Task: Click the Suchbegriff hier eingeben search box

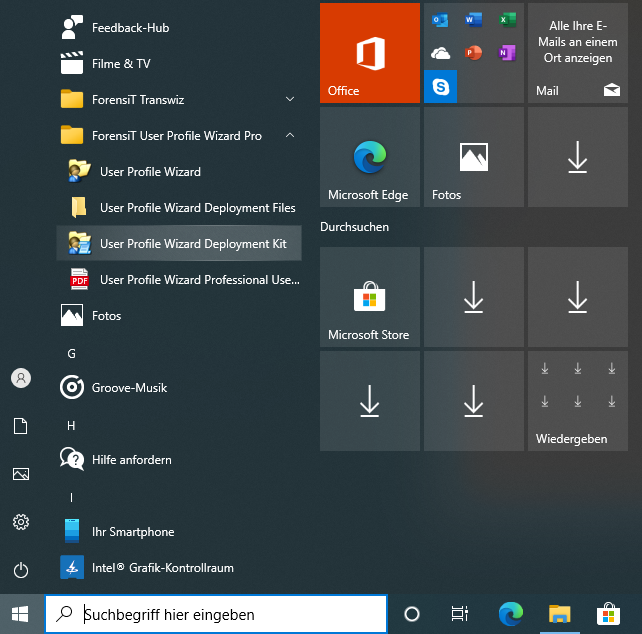Action: point(216,614)
